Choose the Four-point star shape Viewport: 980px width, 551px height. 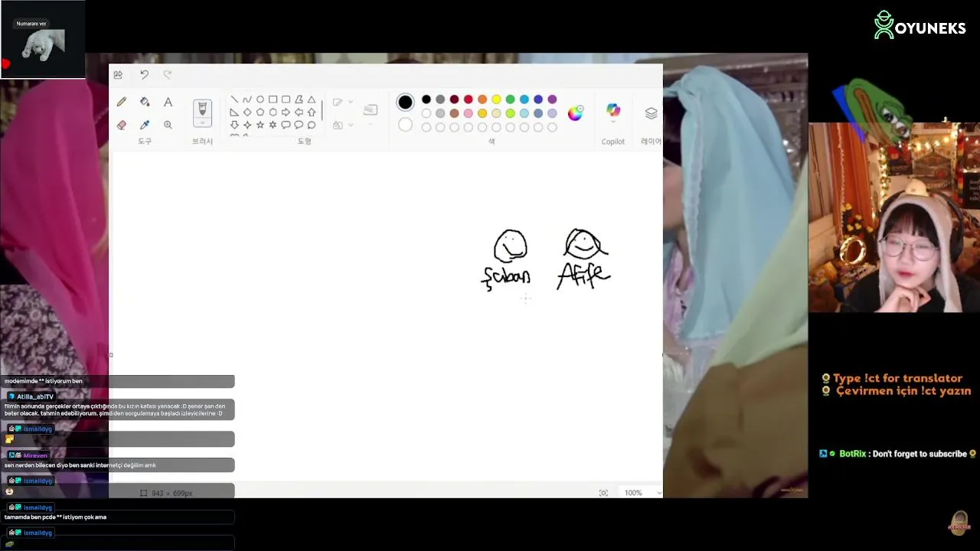point(247,125)
